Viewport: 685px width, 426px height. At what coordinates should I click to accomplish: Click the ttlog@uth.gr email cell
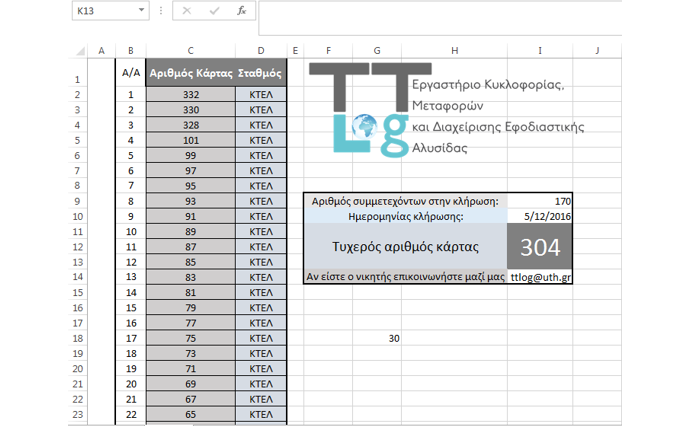click(x=540, y=276)
